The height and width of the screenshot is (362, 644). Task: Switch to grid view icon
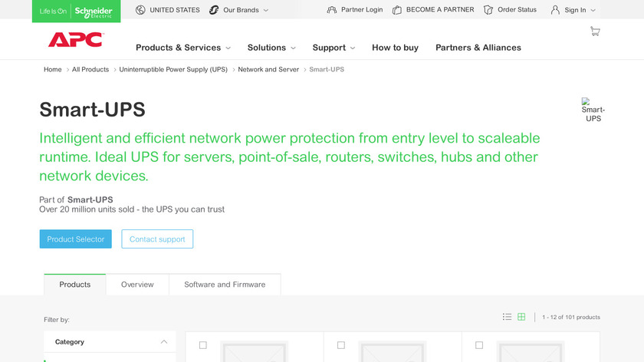(521, 317)
